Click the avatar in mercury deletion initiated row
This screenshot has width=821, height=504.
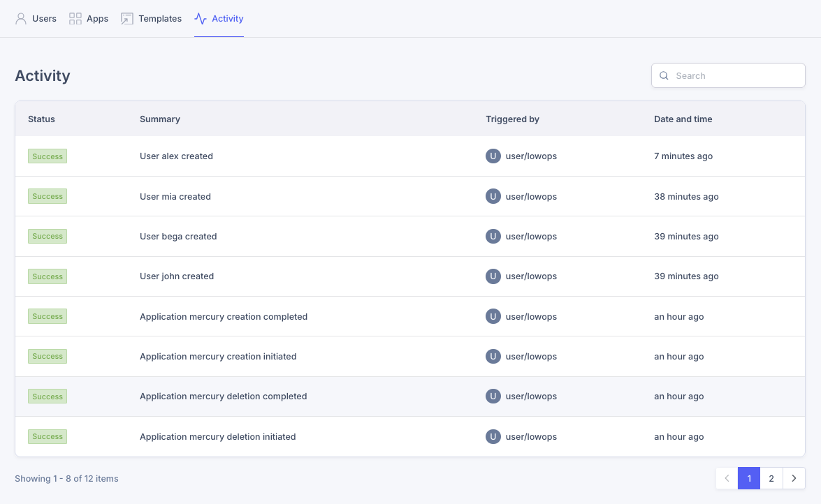[x=493, y=436]
